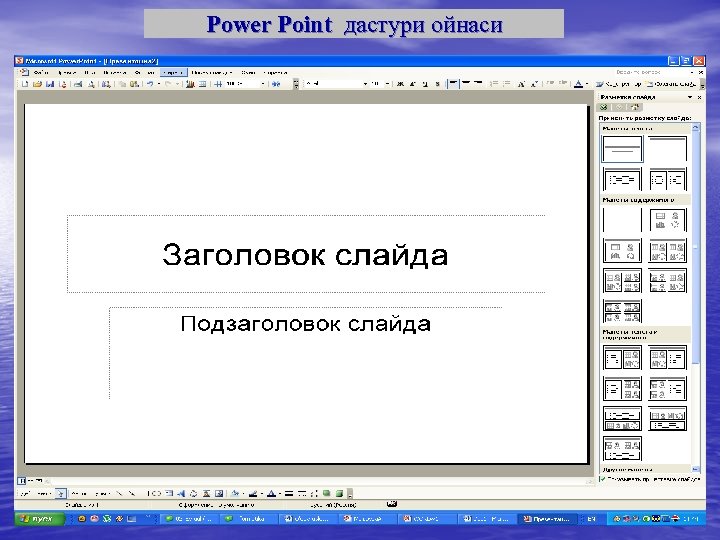Click the Print toolbar icon
Image resolution: width=720 pixels, height=540 pixels.
coord(78,84)
